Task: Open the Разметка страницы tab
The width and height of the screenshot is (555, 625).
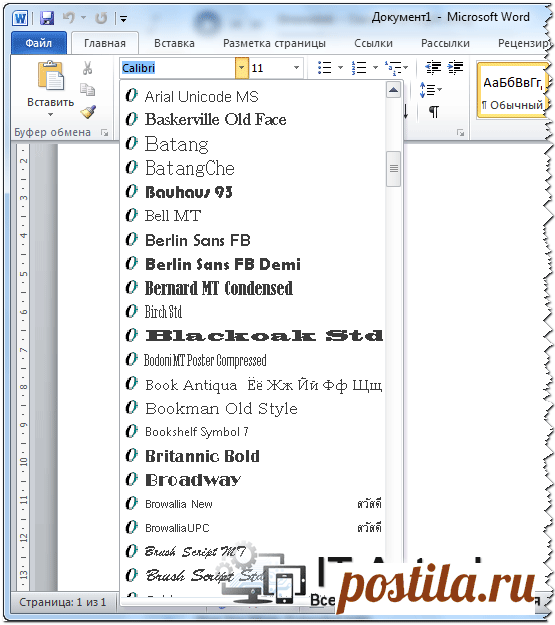Action: pos(274,43)
